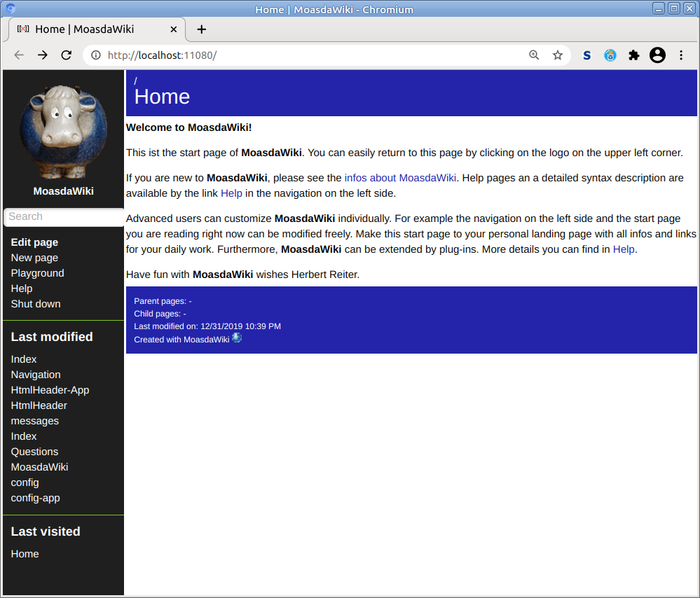Open the Chromium three-dot menu
The height and width of the screenshot is (598, 700).
coord(681,55)
